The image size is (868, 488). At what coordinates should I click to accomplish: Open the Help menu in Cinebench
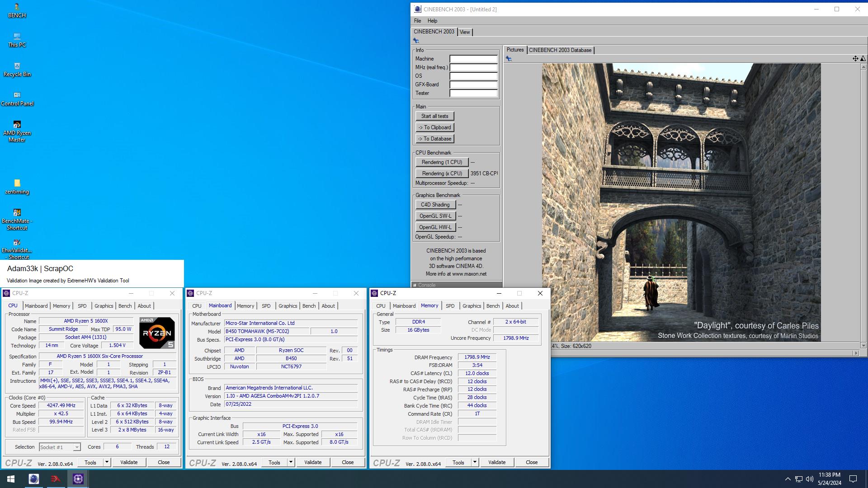coord(432,21)
